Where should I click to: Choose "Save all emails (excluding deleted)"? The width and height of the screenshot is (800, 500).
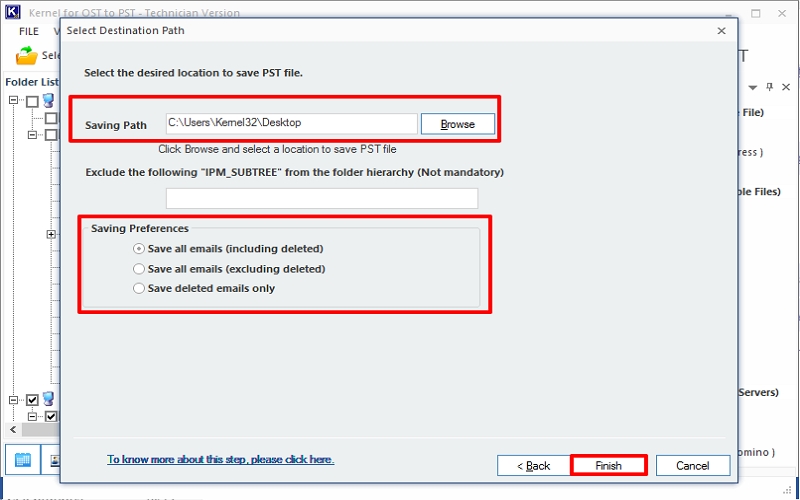139,269
